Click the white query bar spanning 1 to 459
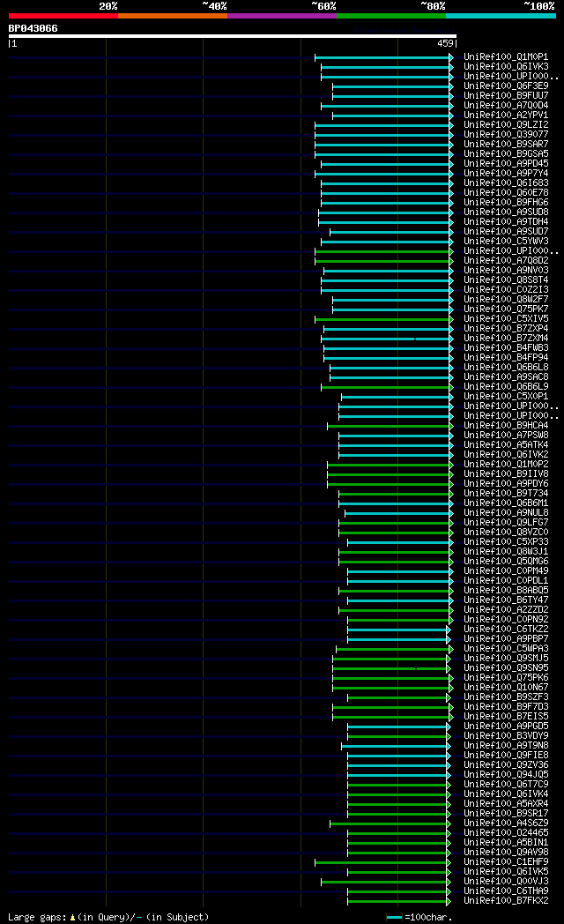Viewport: 564px width, 924px height. (x=233, y=36)
